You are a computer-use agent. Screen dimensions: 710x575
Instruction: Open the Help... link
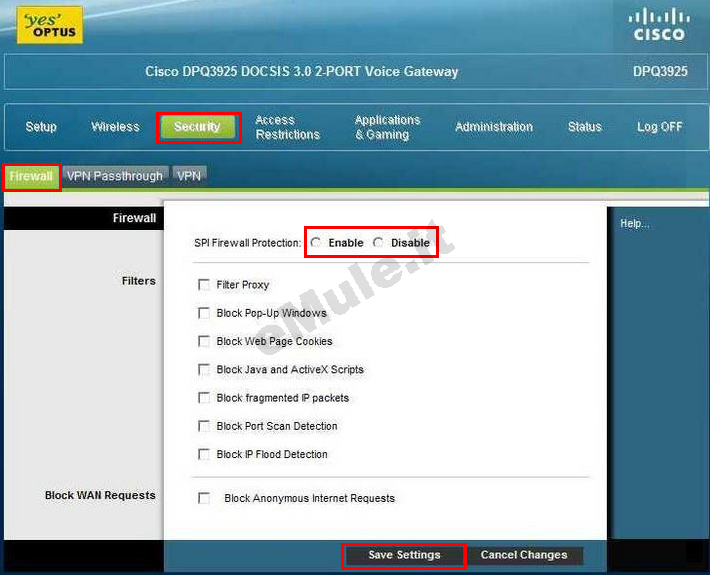634,224
